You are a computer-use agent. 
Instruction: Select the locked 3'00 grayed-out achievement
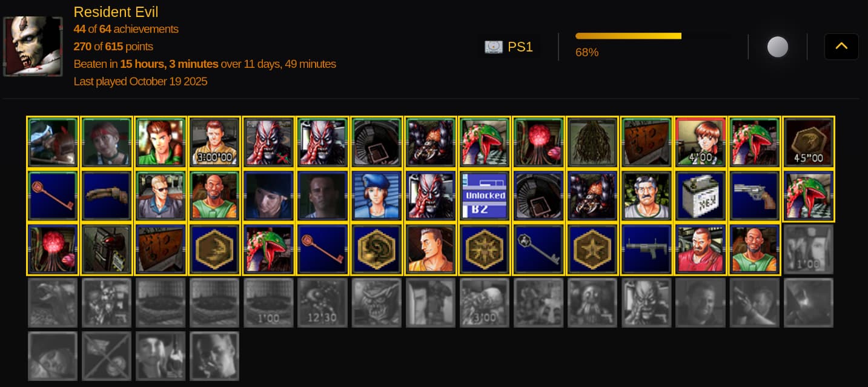pyautogui.click(x=485, y=303)
